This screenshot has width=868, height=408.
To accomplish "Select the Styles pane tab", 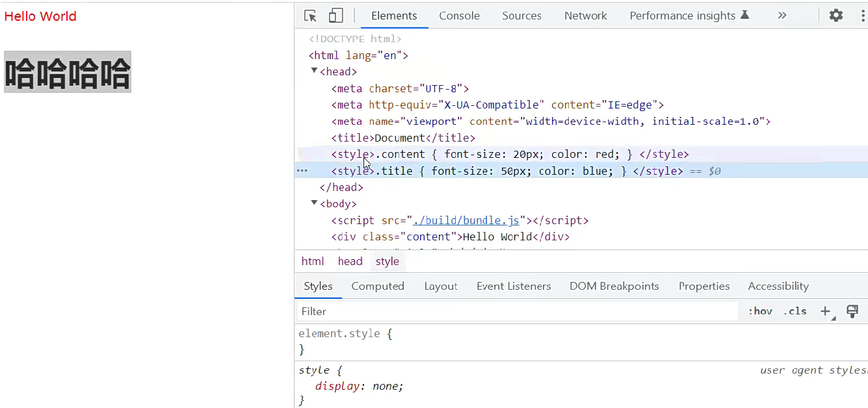I will [x=318, y=286].
